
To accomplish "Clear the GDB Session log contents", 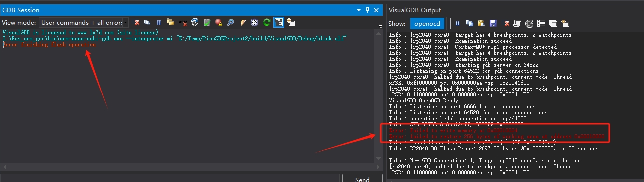I will [135, 22].
